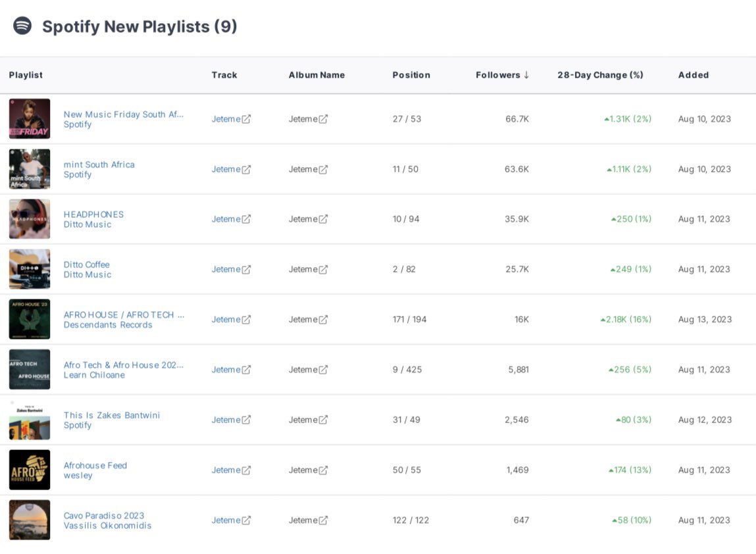The image size is (756, 554).
Task: Click Ditto Coffee cover thumbnail
Action: pos(30,269)
